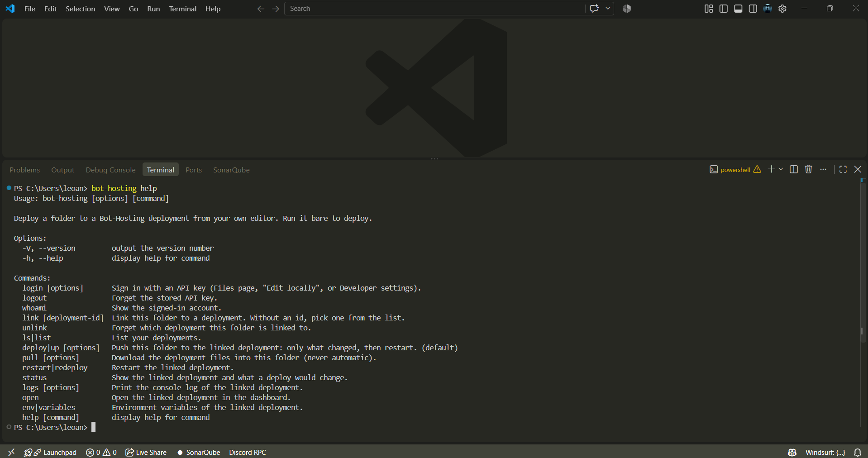Screen dimensions: 868x458
Task: Click the 'env|variables' command text
Action: click(49, 407)
